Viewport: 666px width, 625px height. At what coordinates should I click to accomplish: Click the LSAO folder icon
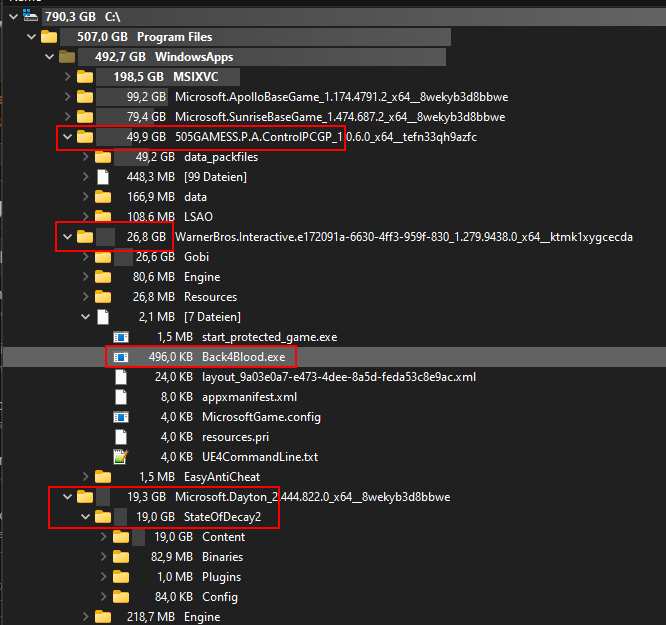click(103, 216)
